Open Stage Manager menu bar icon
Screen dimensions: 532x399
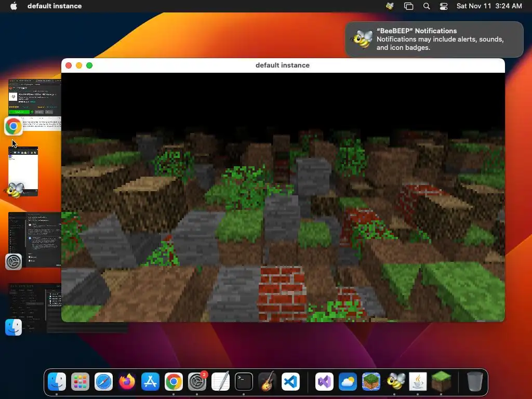coord(408,6)
